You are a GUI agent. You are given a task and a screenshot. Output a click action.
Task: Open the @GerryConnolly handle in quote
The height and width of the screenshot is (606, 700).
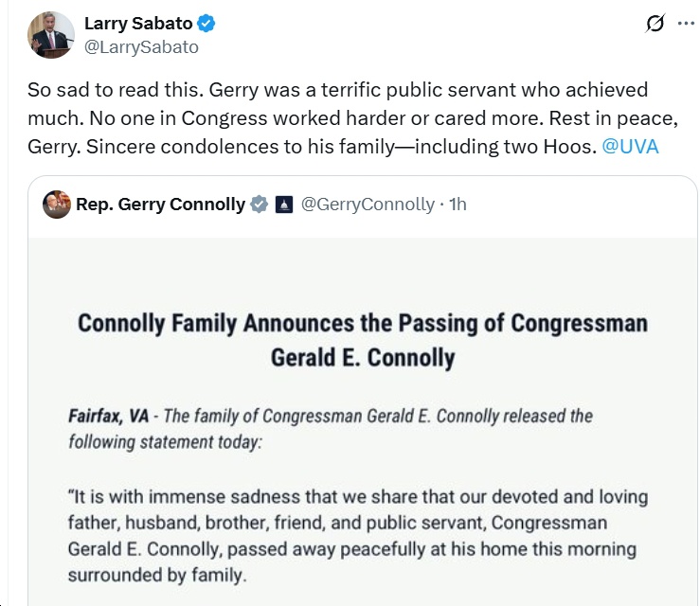click(368, 205)
